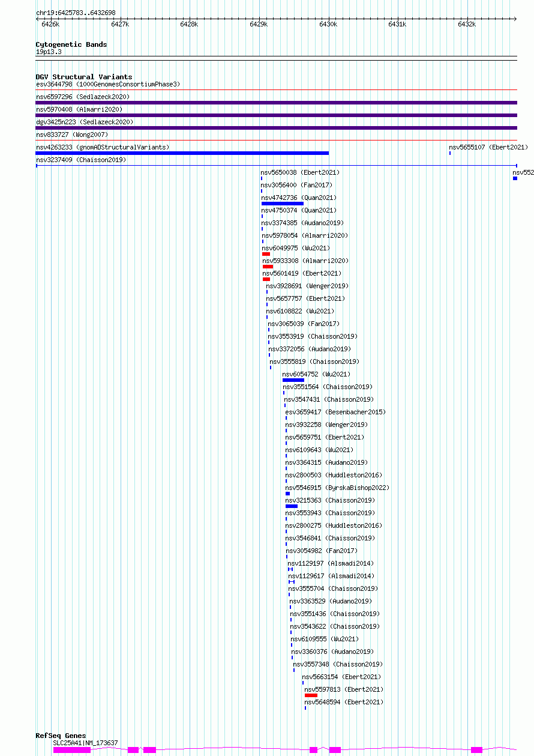This screenshot has height=756, width=534.
Task: Click the dgv3425n223 Sedlazeck2020 label
Action: coord(85,122)
